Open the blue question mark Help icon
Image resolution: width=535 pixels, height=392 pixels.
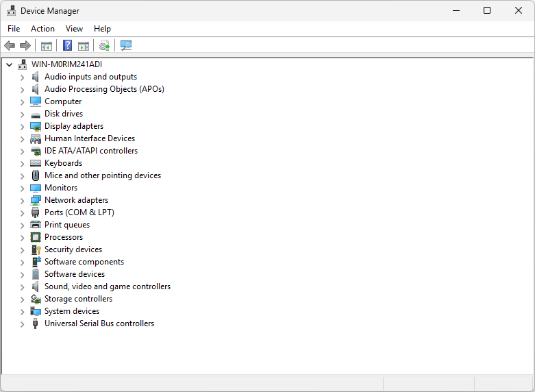68,45
